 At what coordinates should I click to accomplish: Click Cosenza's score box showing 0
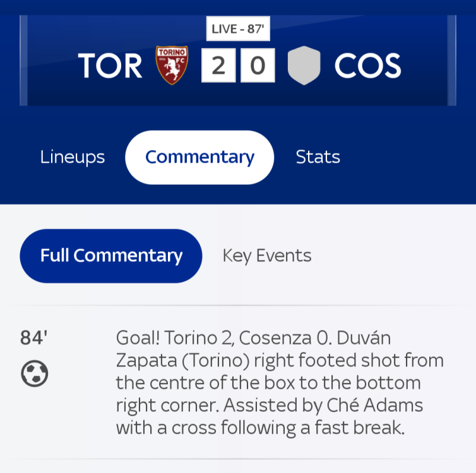pos(258,66)
